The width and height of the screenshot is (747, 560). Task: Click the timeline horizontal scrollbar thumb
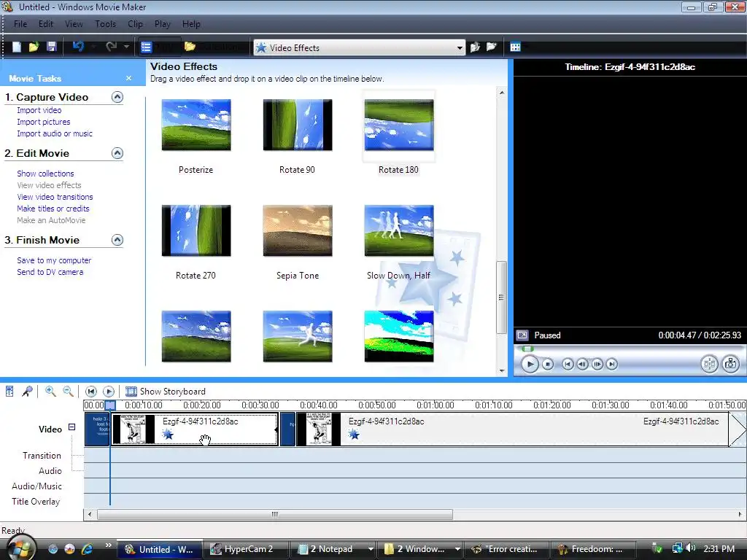[x=275, y=514]
